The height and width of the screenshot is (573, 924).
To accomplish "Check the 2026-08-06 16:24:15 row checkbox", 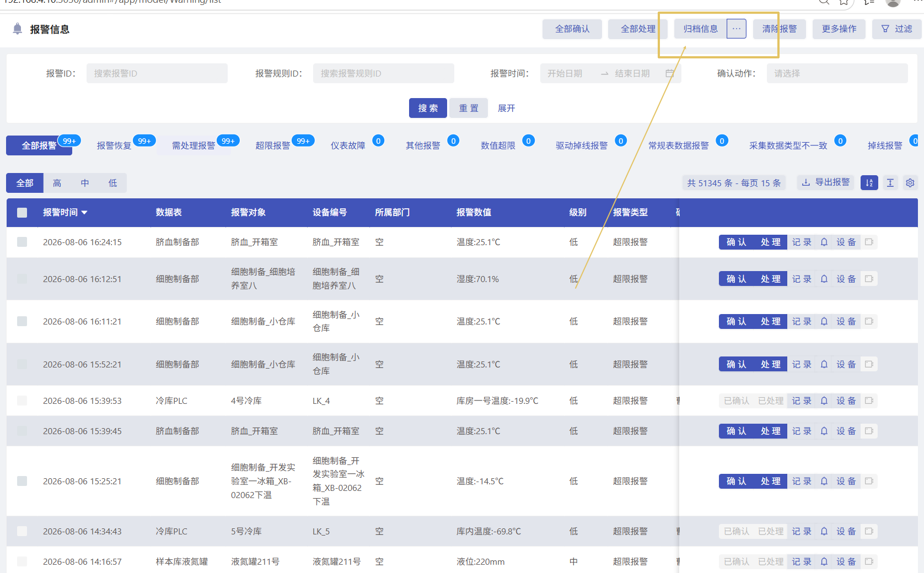I will [x=22, y=242].
